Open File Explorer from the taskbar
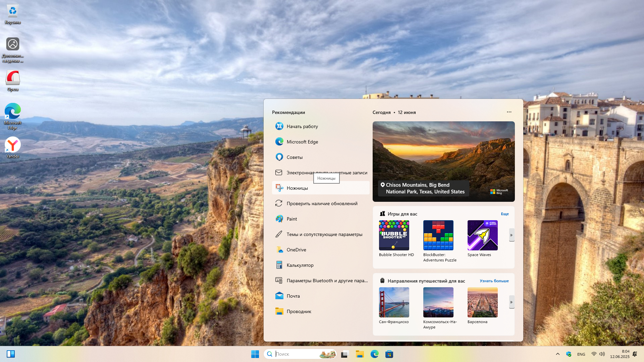 pos(360,354)
